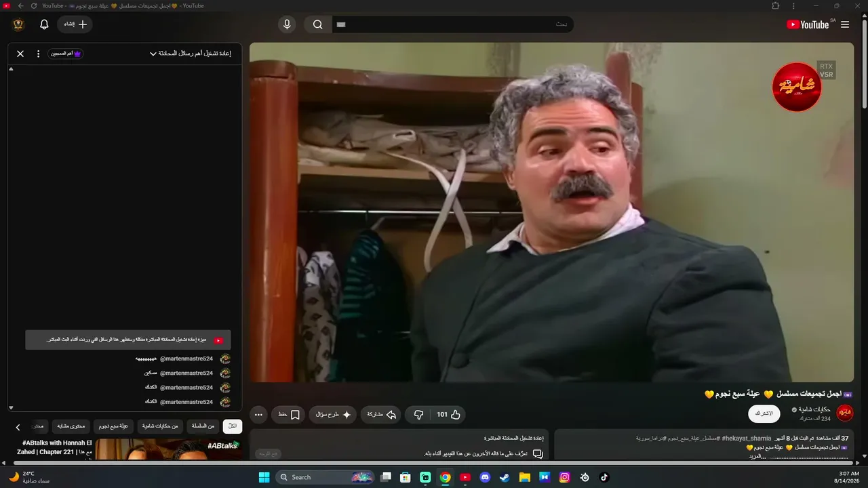Image resolution: width=868 pixels, height=488 pixels.
Task: Open the حكايات شامية channel name link
Action: click(x=815, y=409)
